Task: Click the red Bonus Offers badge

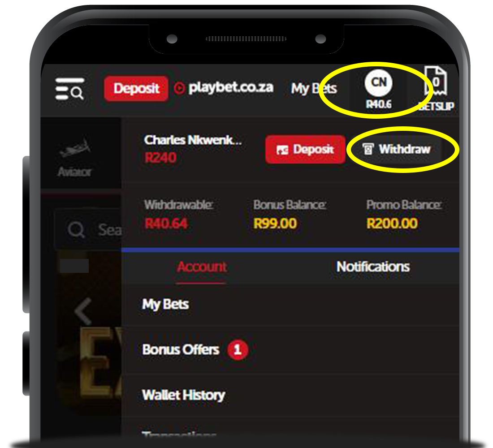Action: pos(238,349)
